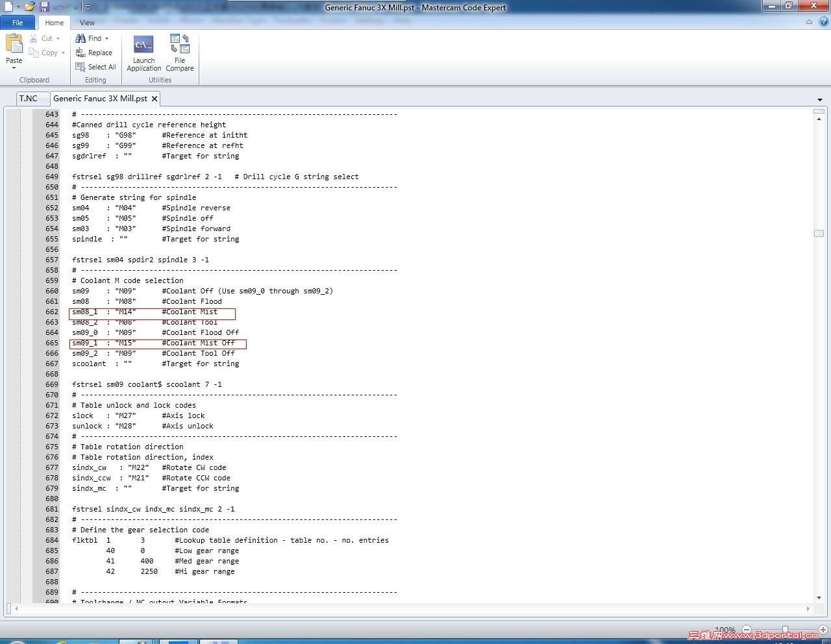Viewport: 831px width, 644px height.
Task: Expand the arrow under Paste
Action: (x=14, y=68)
